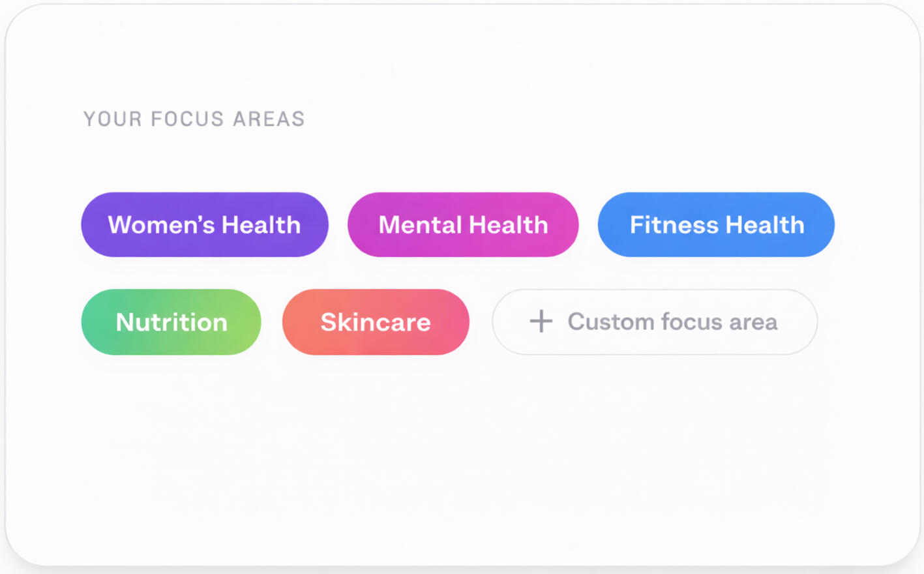Select the purple Women's Health pill
924x574 pixels.
(204, 224)
